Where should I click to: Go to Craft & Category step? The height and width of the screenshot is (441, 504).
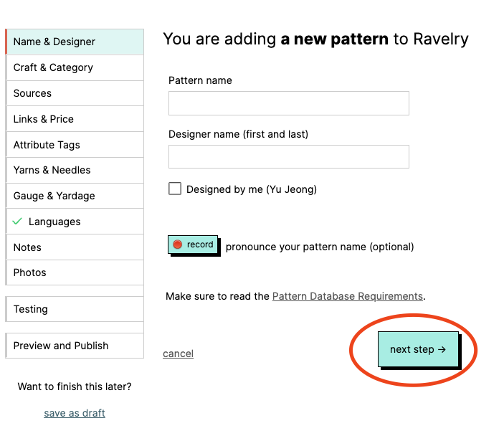(75, 67)
